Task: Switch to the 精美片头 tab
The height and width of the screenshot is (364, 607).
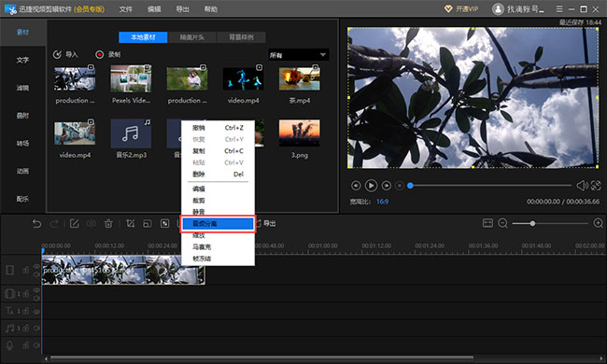Action: (192, 37)
